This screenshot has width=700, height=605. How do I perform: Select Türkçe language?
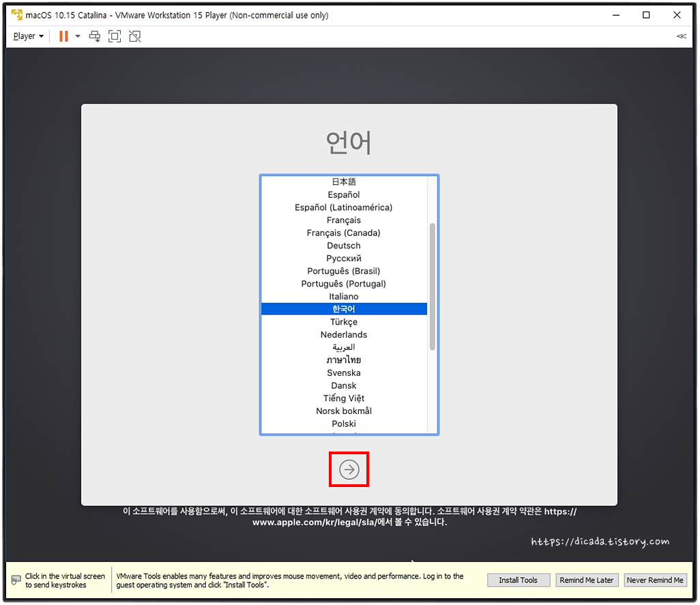click(344, 322)
